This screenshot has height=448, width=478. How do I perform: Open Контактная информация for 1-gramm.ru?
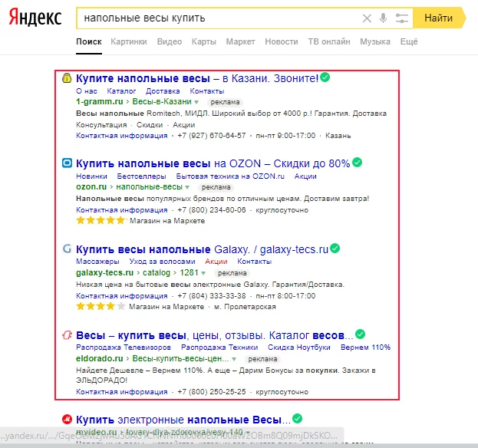tap(122, 135)
